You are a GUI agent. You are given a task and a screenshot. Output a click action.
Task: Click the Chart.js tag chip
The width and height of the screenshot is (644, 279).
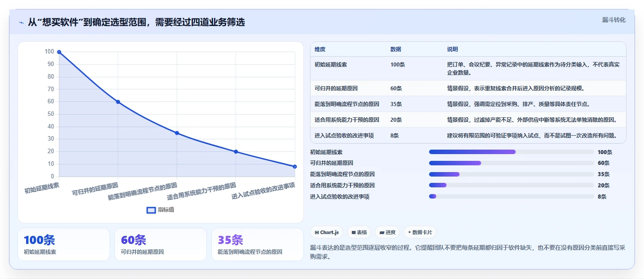click(x=327, y=232)
